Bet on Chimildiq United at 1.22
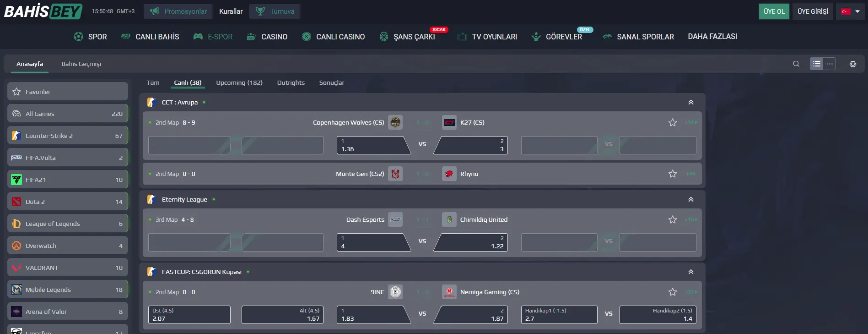 click(471, 242)
